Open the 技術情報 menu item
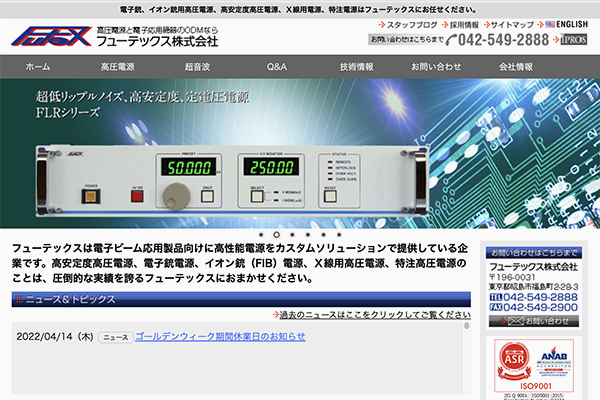Image resolution: width=600 pixels, height=400 pixels. [x=357, y=67]
